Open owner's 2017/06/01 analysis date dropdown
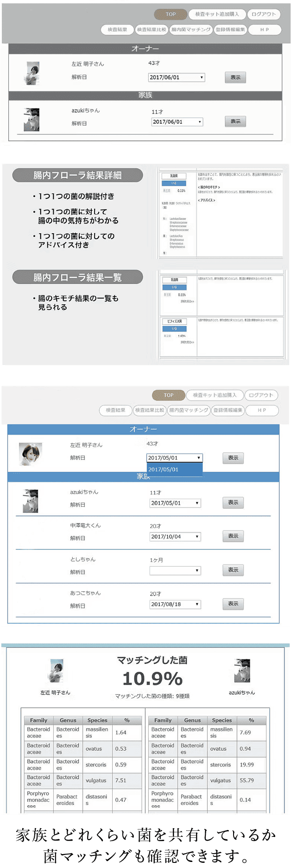 pos(176,77)
